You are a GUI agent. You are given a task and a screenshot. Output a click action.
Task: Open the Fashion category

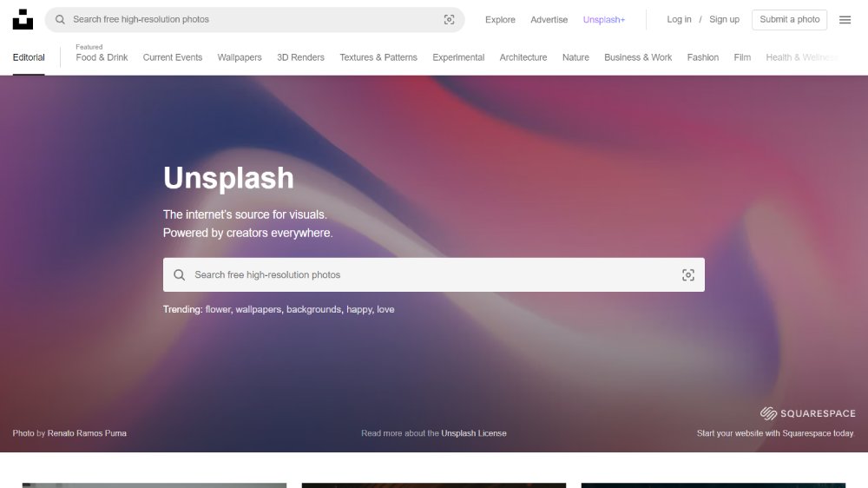[702, 57]
